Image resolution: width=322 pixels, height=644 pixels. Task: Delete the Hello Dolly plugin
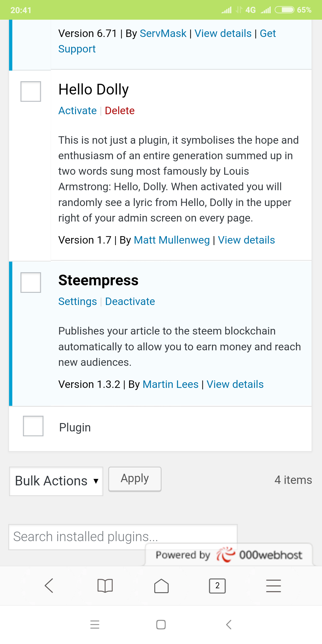(x=120, y=111)
